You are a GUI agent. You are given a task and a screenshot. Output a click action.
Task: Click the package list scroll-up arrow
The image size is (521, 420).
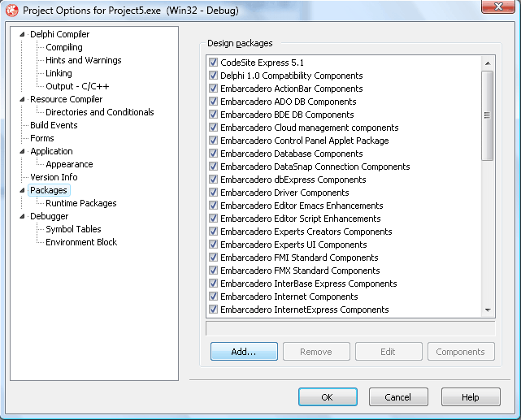[488, 63]
